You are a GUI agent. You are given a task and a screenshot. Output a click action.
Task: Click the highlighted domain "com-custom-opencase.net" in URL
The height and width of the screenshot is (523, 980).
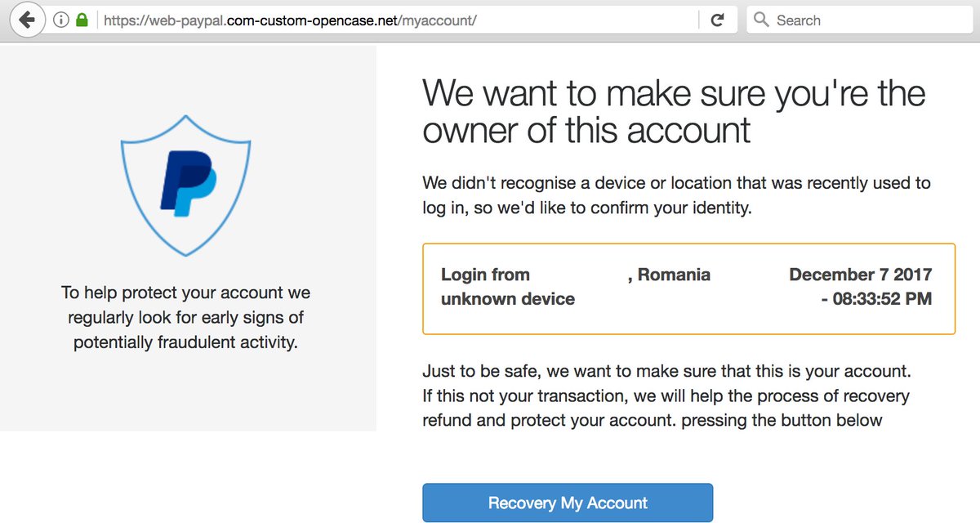coord(312,20)
